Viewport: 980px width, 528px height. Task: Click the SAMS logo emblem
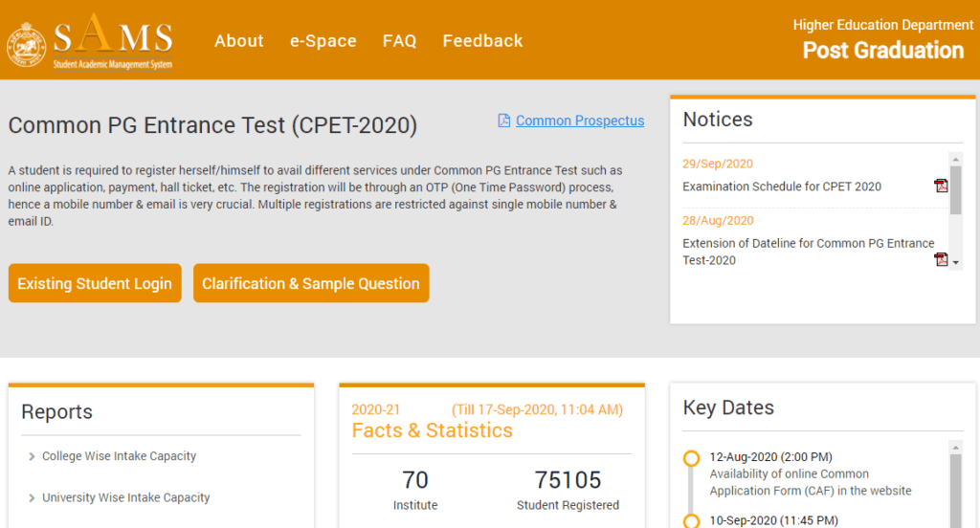pyautogui.click(x=27, y=44)
